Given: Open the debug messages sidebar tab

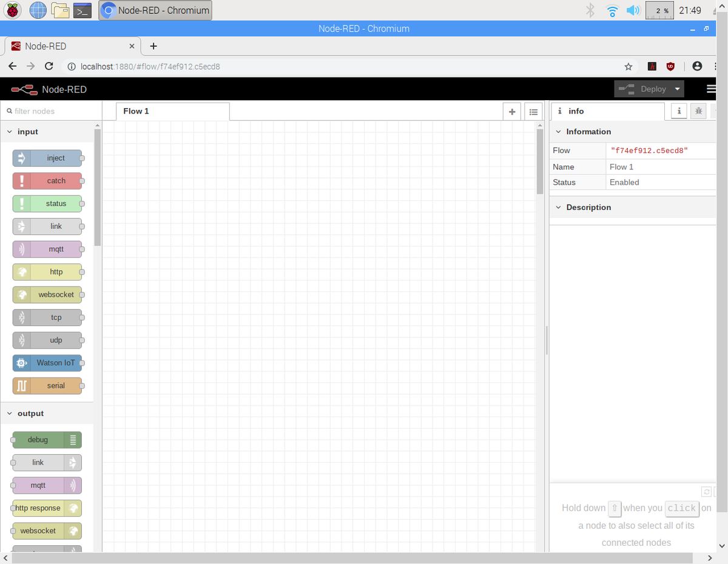Looking at the screenshot, I should pyautogui.click(x=698, y=111).
